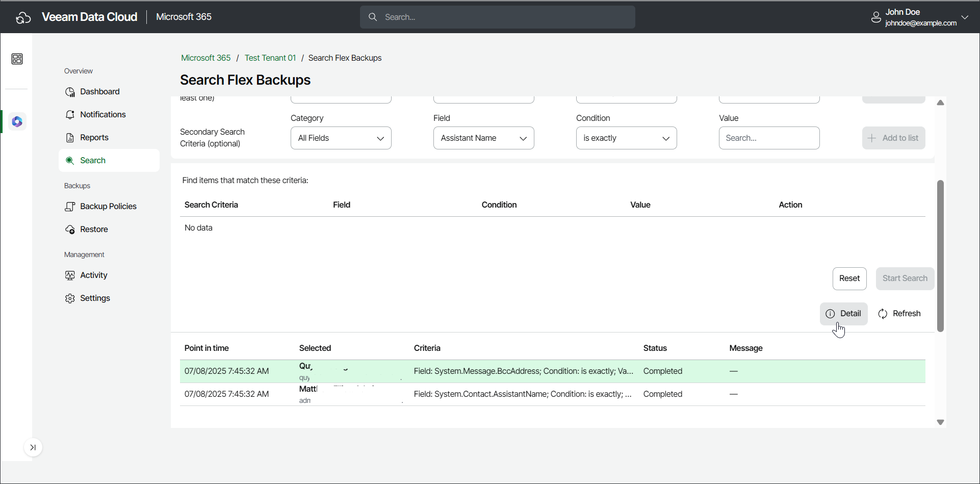The image size is (980, 484).
Task: Open the Dashboard menu item
Action: [x=109, y=92]
